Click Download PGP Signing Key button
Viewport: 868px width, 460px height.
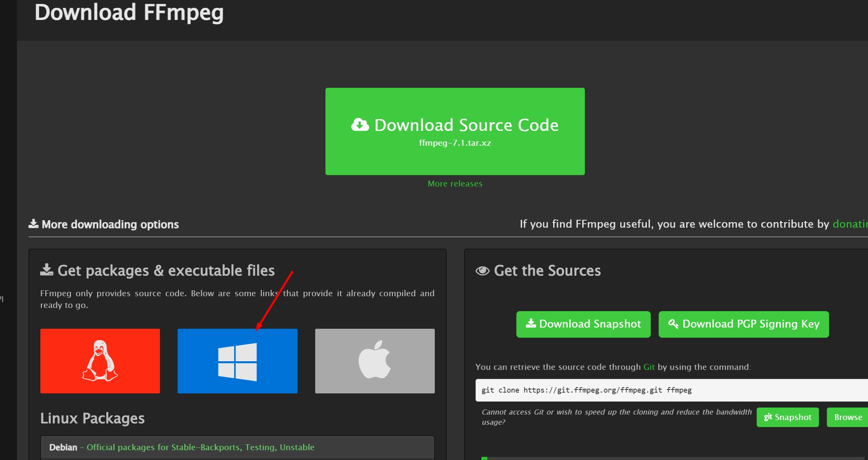point(744,324)
